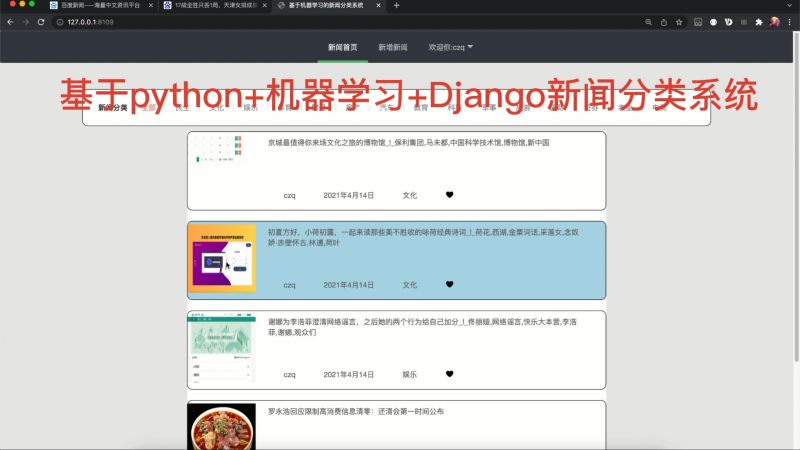The width and height of the screenshot is (800, 450).
Task: Switch to the 百度新闻 tab
Action: [100, 5]
